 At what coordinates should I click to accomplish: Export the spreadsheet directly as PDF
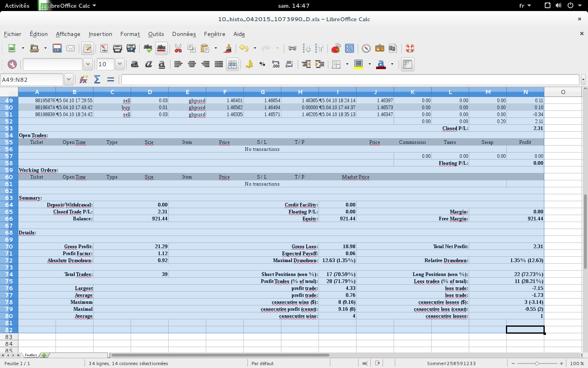104,49
